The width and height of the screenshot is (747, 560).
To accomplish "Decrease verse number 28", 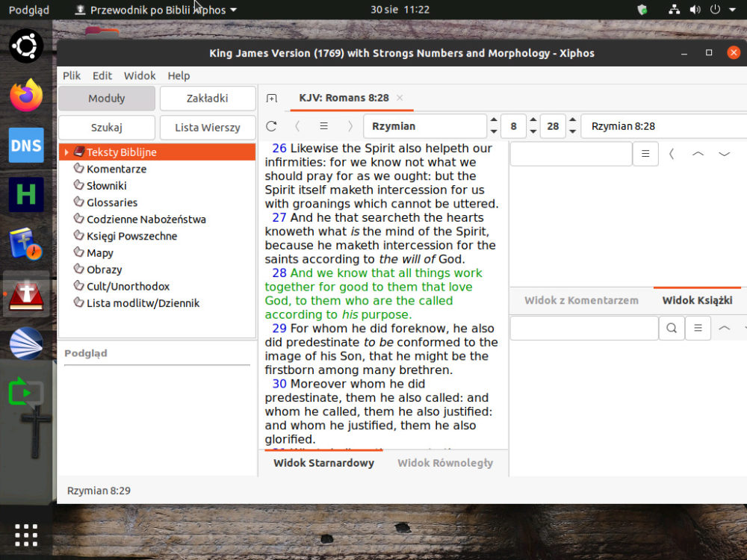I will pyautogui.click(x=573, y=131).
